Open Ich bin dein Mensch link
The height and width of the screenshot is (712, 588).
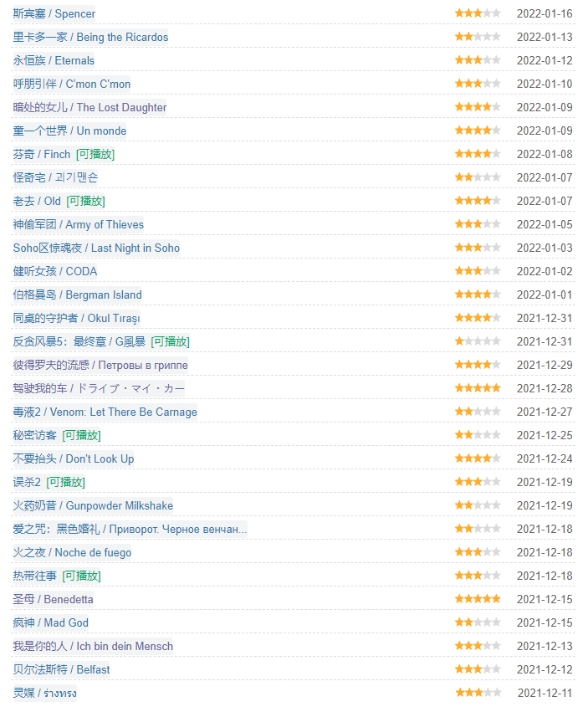[x=93, y=647]
